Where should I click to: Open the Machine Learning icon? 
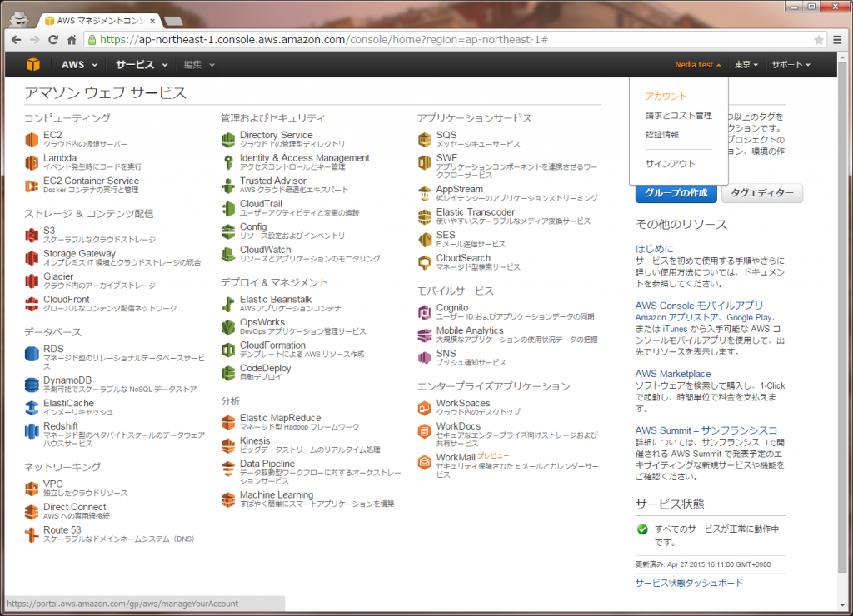(228, 499)
